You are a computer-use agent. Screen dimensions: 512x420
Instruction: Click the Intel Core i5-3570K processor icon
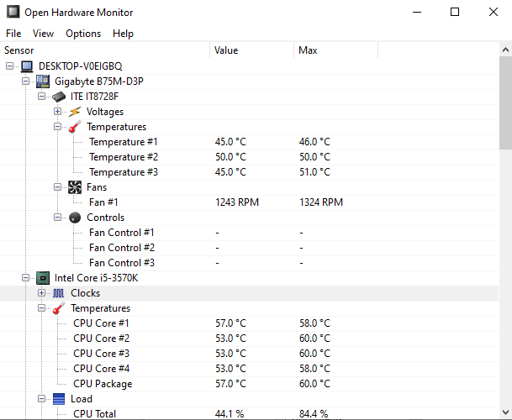pos(43,278)
